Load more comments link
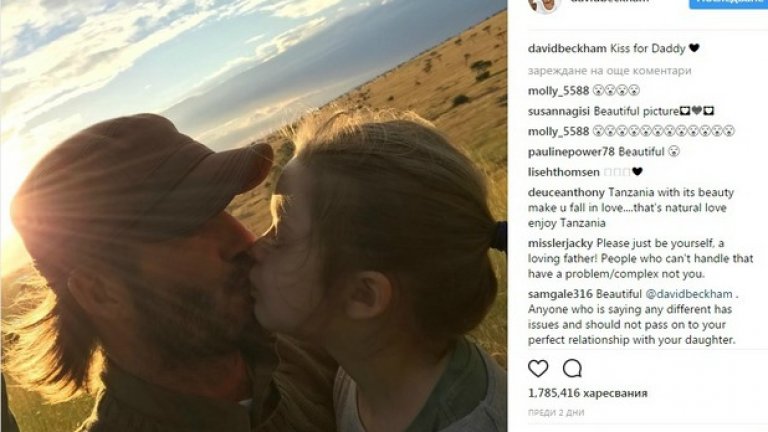 pyautogui.click(x=609, y=71)
